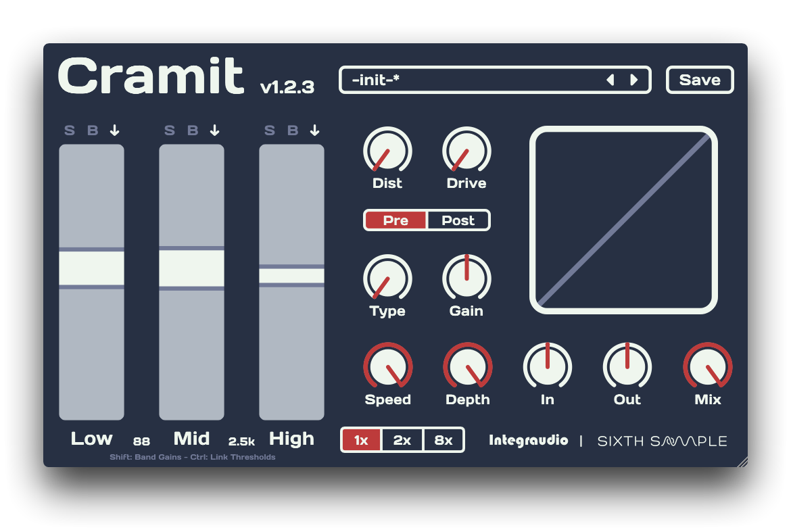The width and height of the screenshot is (791, 532).
Task: Click the Mid band down arrow icon
Action: (x=215, y=130)
